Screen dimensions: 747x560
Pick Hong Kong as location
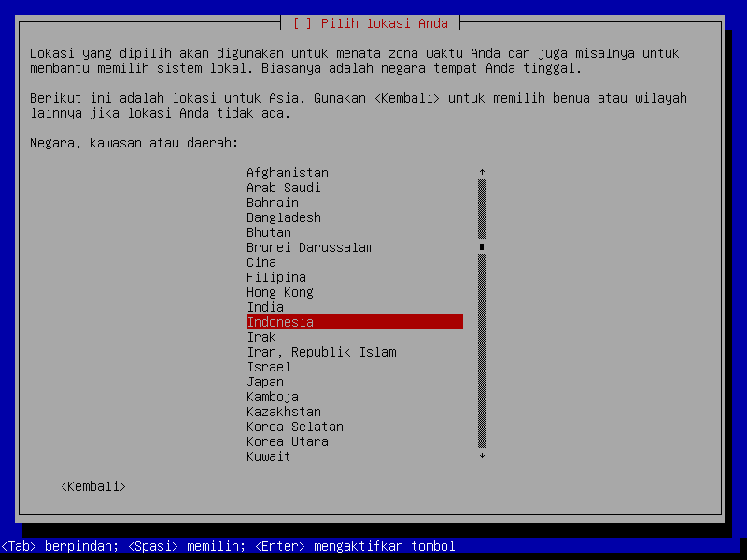click(x=280, y=292)
